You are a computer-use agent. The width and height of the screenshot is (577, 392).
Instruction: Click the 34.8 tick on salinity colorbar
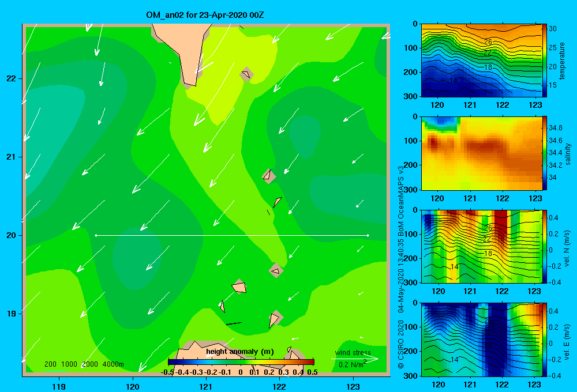tap(555, 128)
